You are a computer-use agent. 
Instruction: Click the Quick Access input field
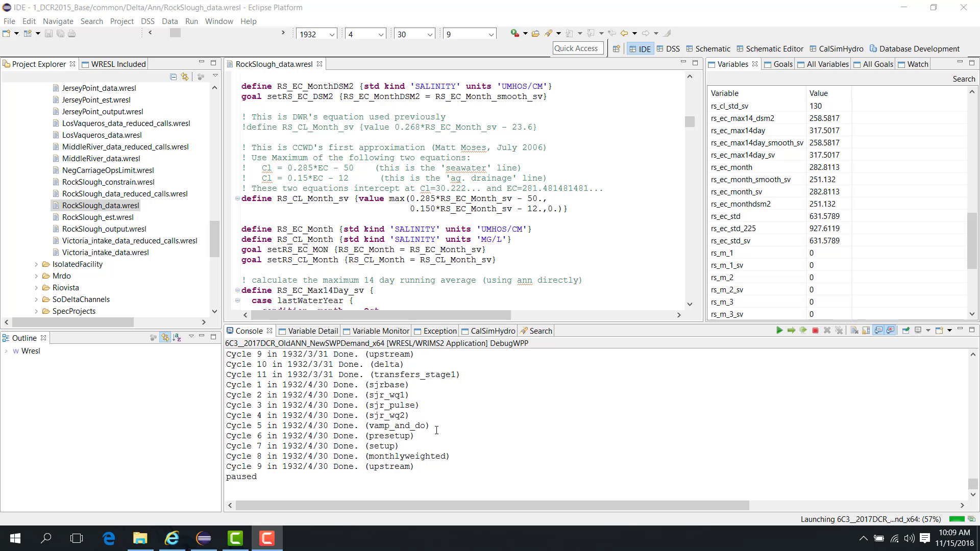point(578,48)
